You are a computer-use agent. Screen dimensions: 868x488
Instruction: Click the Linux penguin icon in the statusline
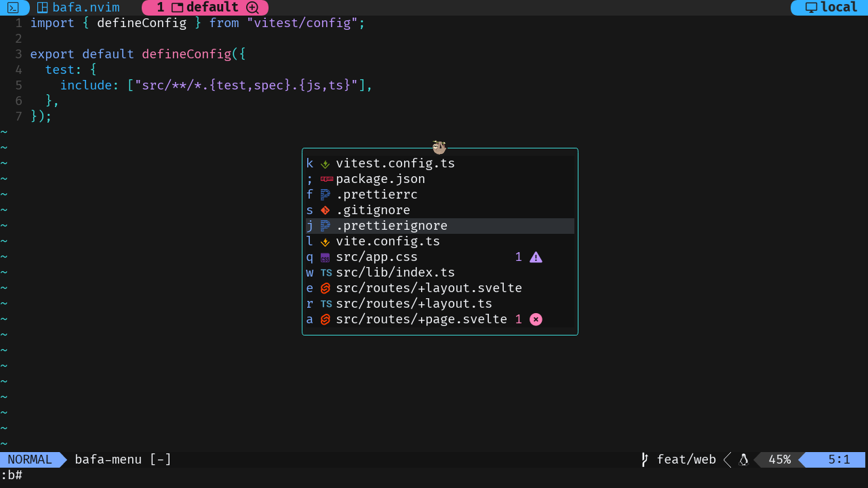[x=743, y=460]
